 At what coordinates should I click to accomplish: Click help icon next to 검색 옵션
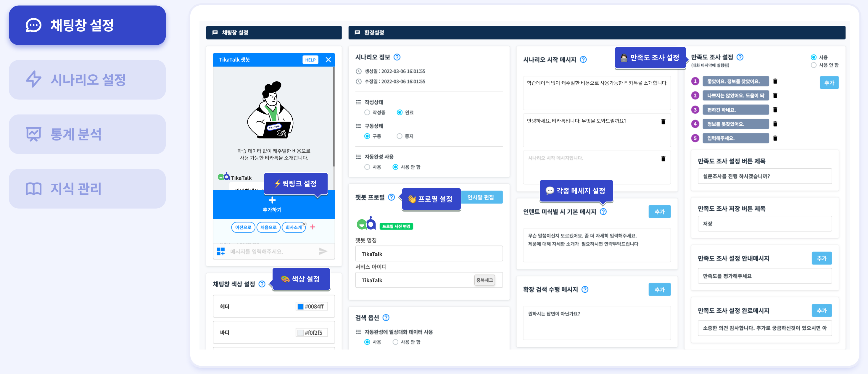point(386,317)
